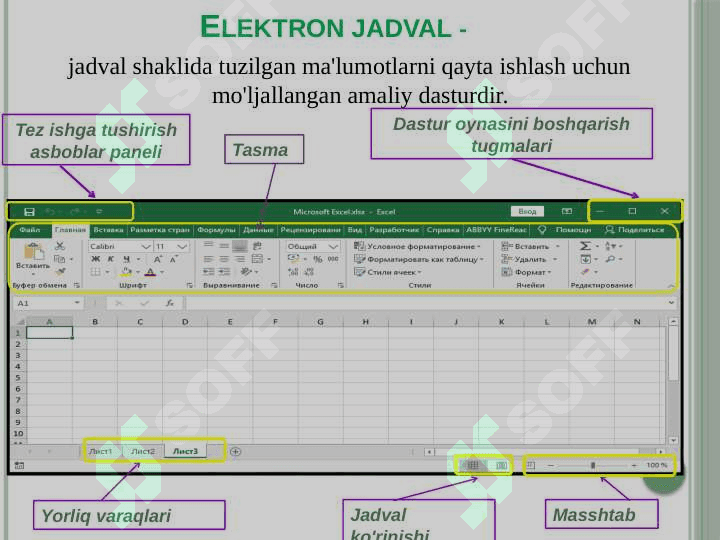Click Merge and Center icon
The width and height of the screenshot is (720, 540).
258,259
